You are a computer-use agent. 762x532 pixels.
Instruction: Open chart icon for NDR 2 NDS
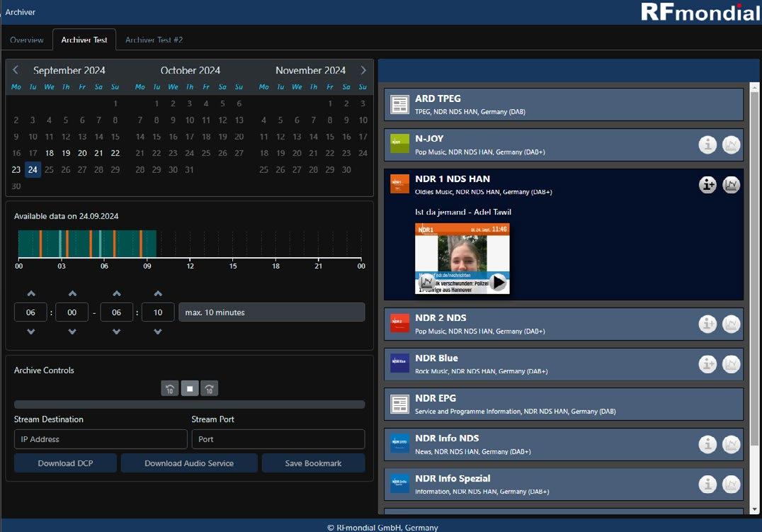click(x=731, y=324)
